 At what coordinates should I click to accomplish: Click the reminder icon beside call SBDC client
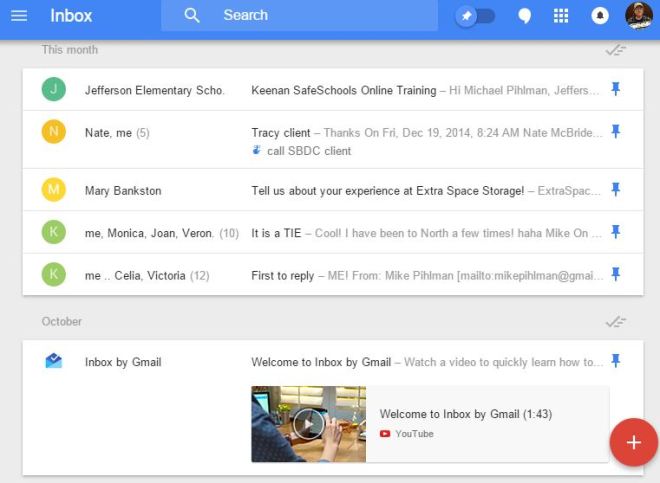[256, 150]
